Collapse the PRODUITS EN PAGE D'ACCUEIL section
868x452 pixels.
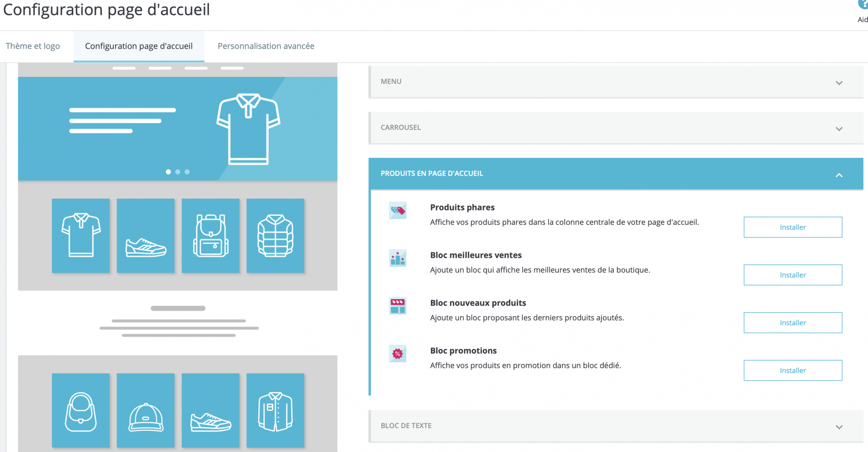point(616,174)
